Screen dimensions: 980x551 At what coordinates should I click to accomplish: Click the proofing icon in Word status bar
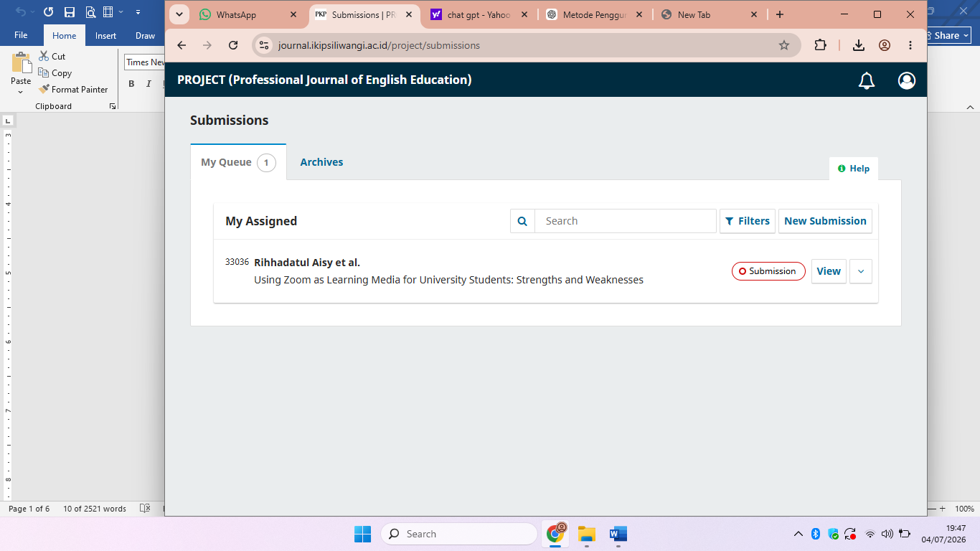click(145, 508)
